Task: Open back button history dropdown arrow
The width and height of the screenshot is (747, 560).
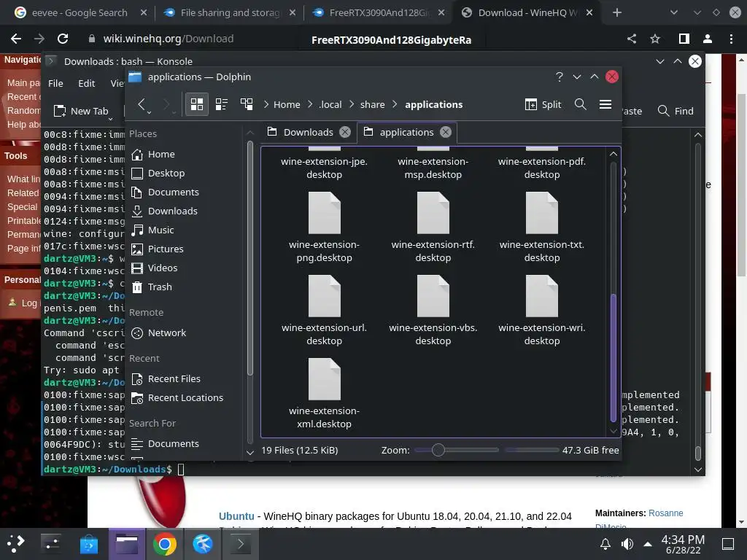Action: [149, 112]
